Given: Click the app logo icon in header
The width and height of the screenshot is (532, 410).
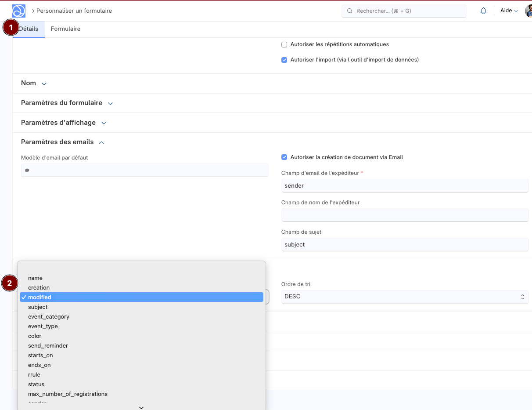Looking at the screenshot, I should (x=18, y=11).
